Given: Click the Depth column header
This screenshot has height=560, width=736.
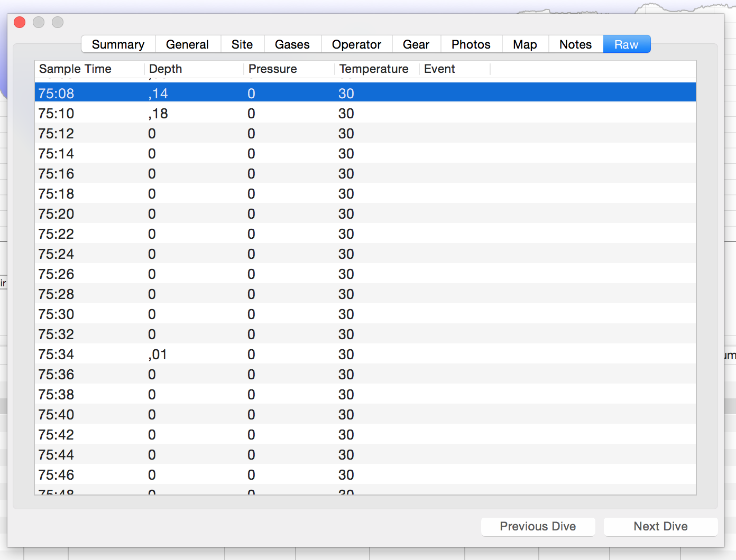Looking at the screenshot, I should (165, 69).
